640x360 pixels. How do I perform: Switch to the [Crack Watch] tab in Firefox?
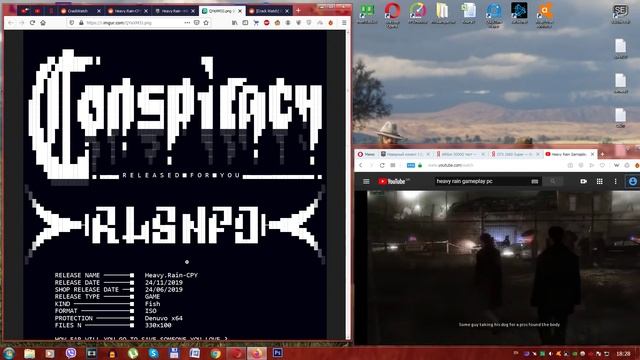coord(269,11)
